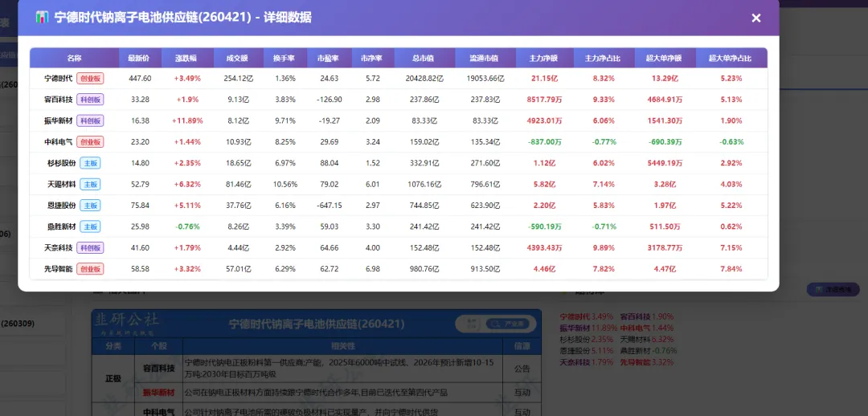Open 振华新材 stock name in dialog table
868x416 pixels.
[x=59, y=120]
